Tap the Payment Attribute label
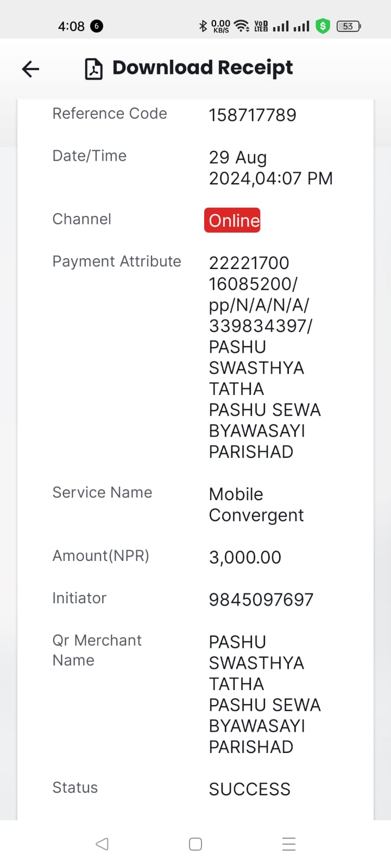 pyautogui.click(x=117, y=261)
